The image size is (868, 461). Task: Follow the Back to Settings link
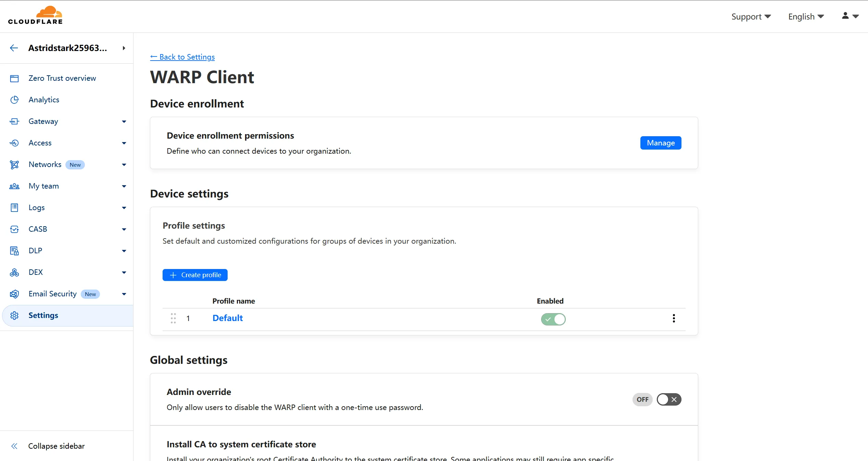coord(182,57)
